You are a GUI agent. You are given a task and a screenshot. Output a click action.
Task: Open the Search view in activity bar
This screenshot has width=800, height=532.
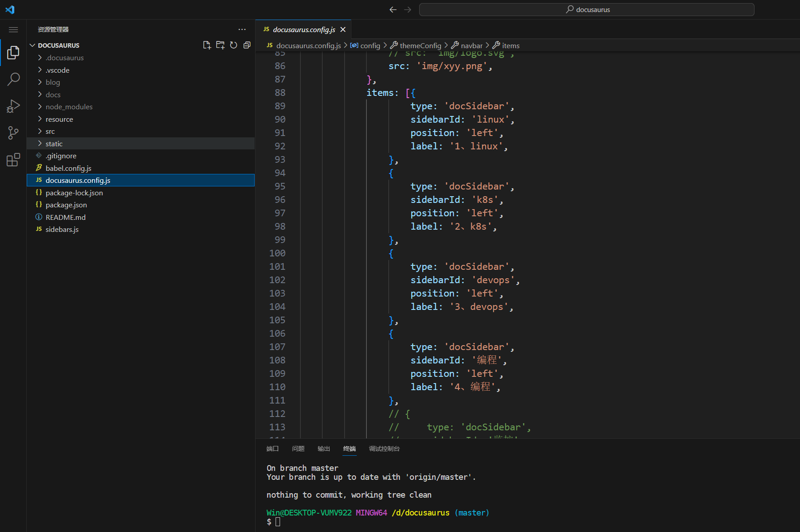pyautogui.click(x=13, y=79)
